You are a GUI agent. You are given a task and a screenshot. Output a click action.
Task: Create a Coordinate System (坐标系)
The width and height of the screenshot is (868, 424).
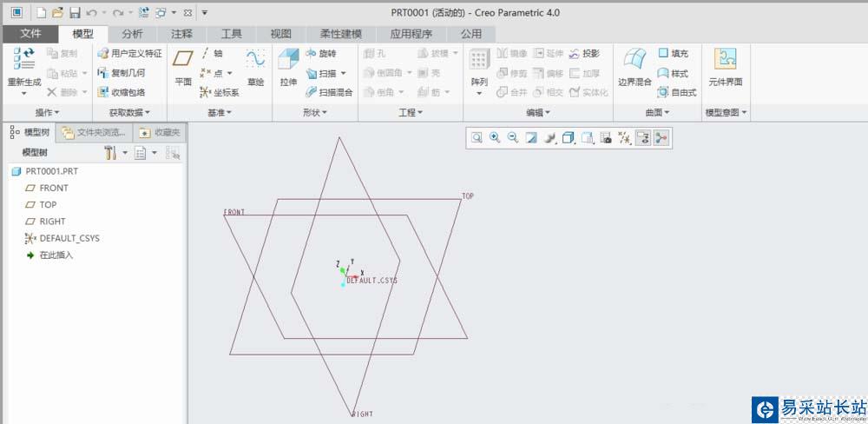pos(220,93)
